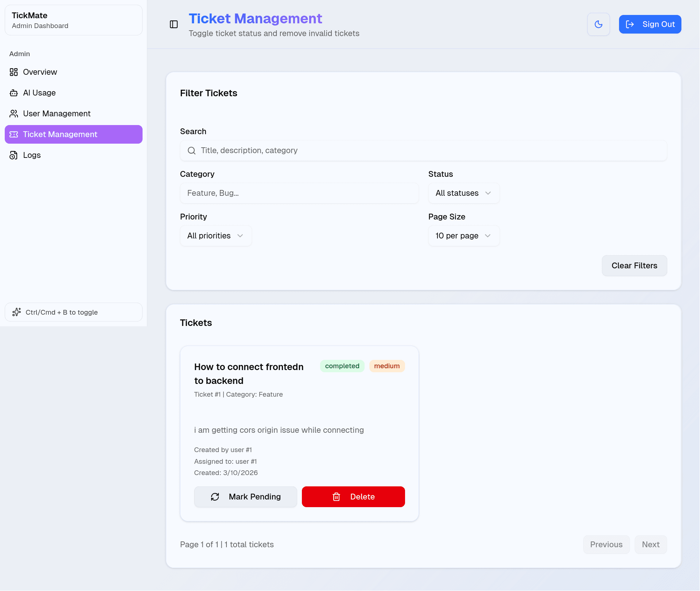Open the Logs page
The width and height of the screenshot is (700, 591).
pos(73,155)
